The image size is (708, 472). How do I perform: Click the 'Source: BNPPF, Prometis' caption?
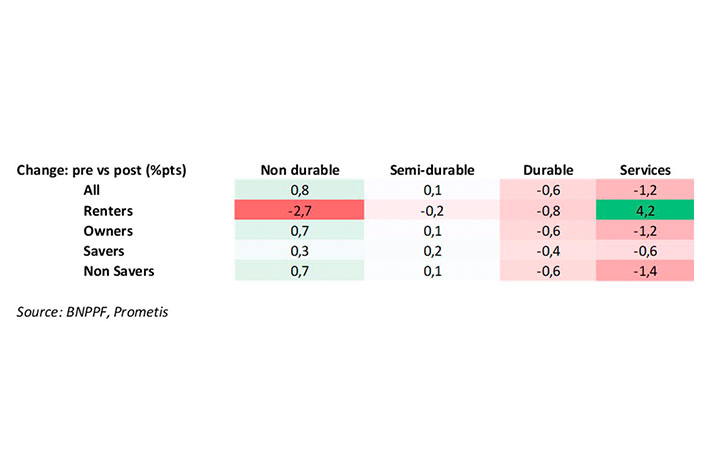(x=95, y=313)
